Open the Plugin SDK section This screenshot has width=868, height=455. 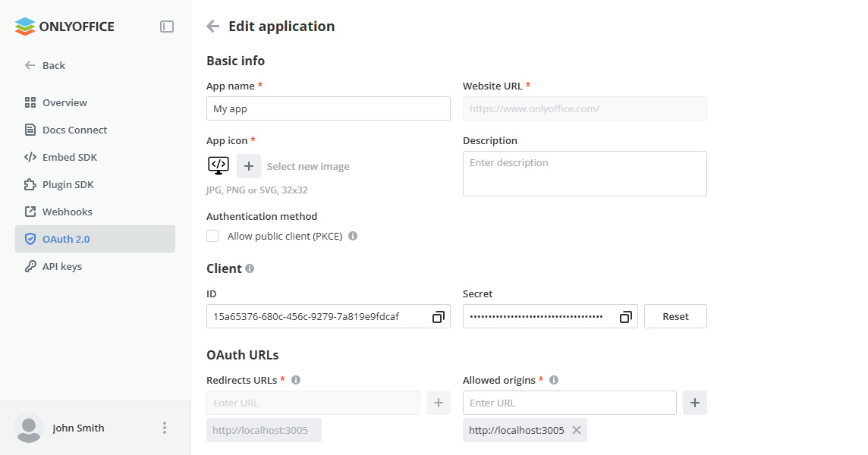95,184
